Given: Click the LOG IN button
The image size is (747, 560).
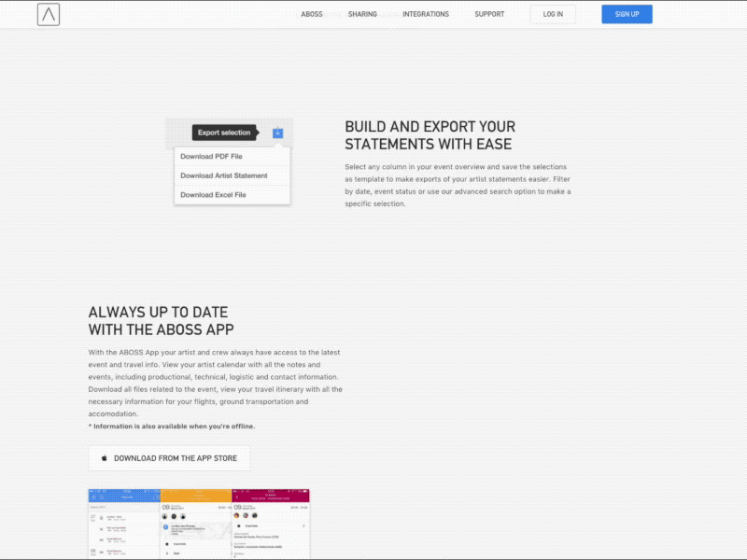Looking at the screenshot, I should point(553,14).
